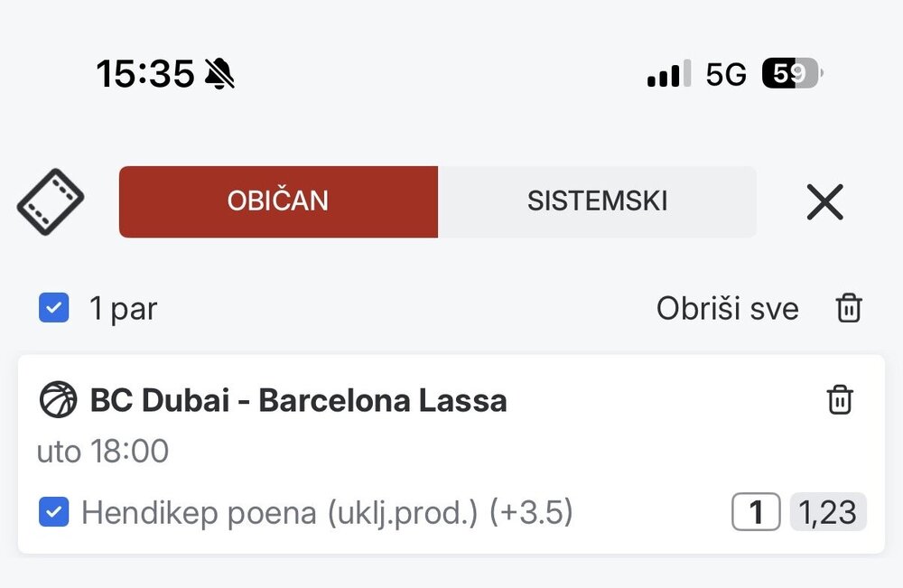Tap the 5G network indicator
The width and height of the screenshot is (903, 588).
click(726, 74)
